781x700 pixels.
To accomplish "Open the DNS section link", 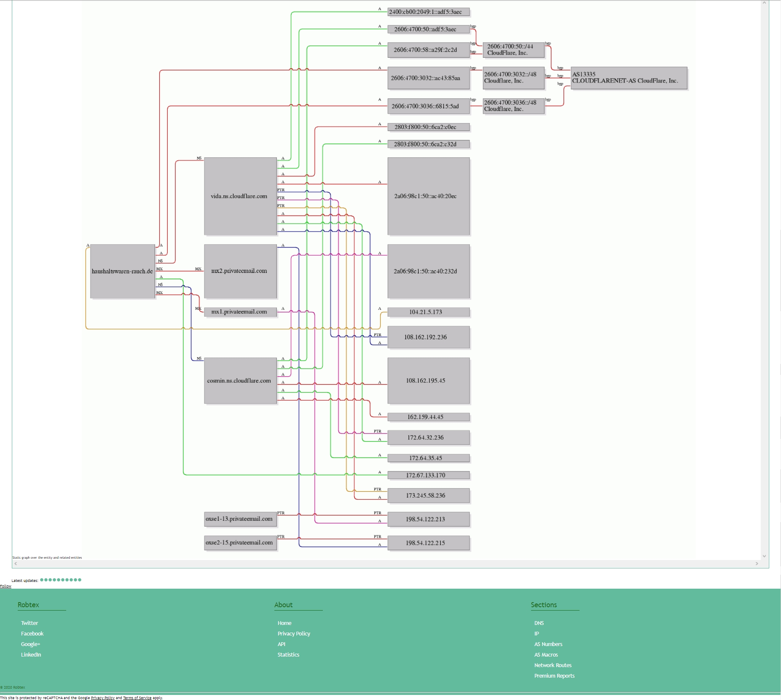I will click(539, 623).
